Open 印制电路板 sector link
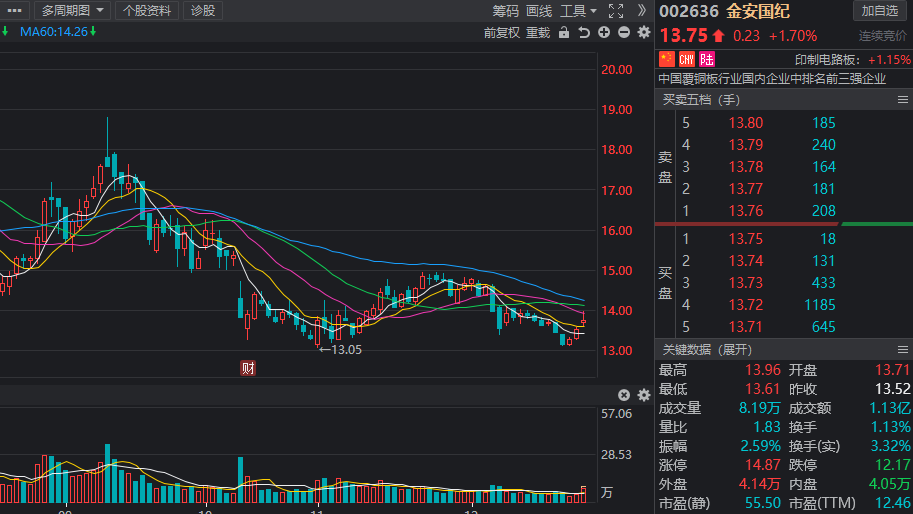 (x=827, y=59)
